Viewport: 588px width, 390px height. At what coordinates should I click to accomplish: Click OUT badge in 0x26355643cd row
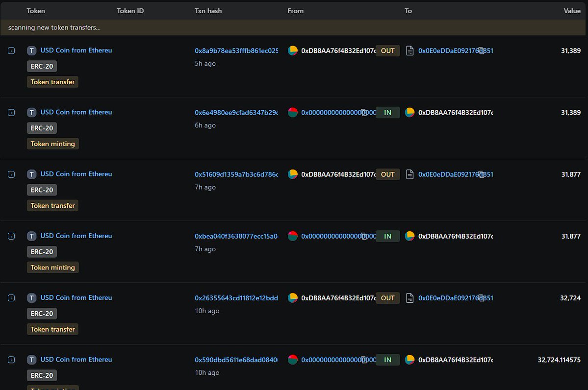[388, 298]
